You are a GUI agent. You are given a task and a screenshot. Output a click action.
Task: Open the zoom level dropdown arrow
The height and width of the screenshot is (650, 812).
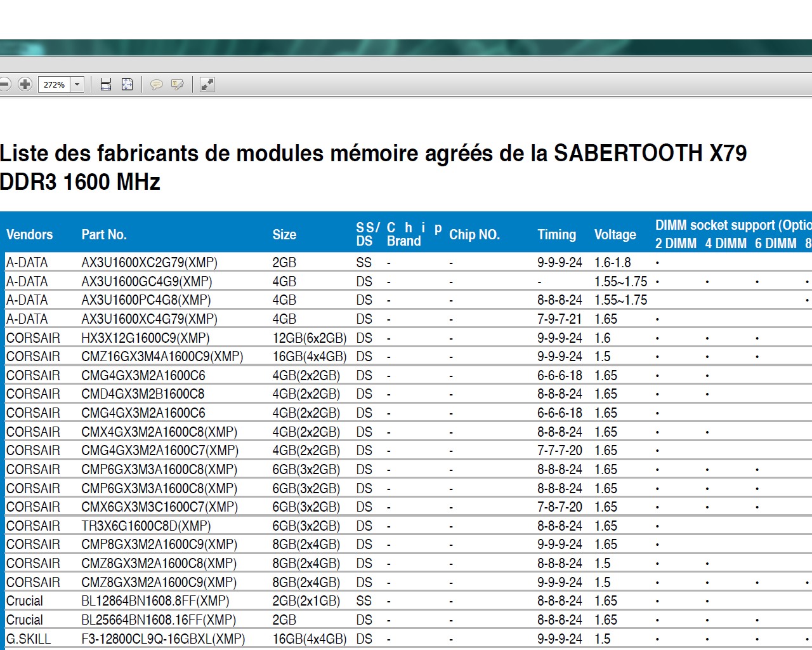tap(77, 84)
